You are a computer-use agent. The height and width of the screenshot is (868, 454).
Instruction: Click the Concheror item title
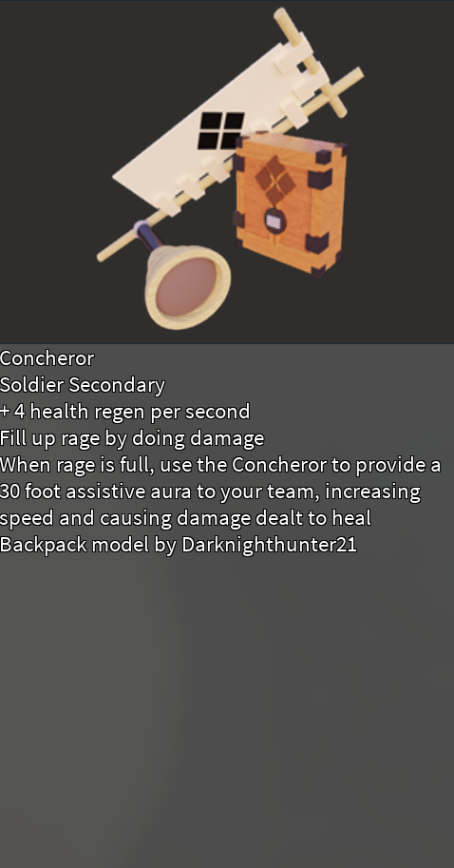click(47, 358)
